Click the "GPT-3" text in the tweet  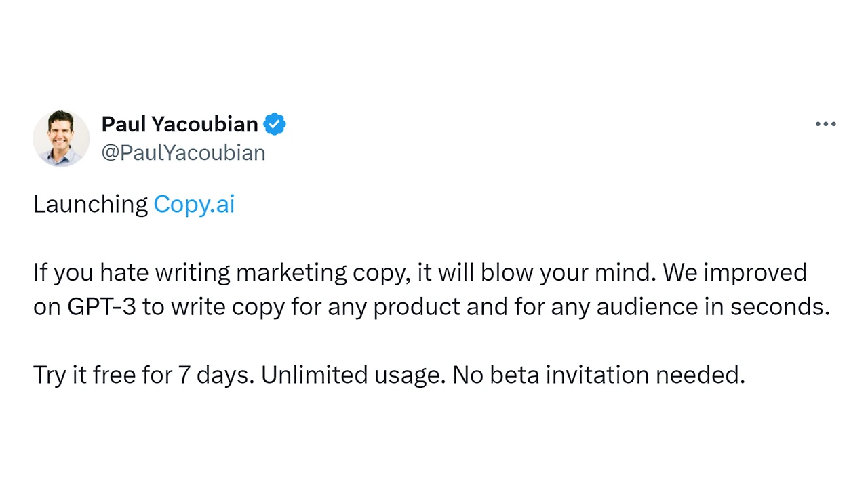tap(102, 306)
